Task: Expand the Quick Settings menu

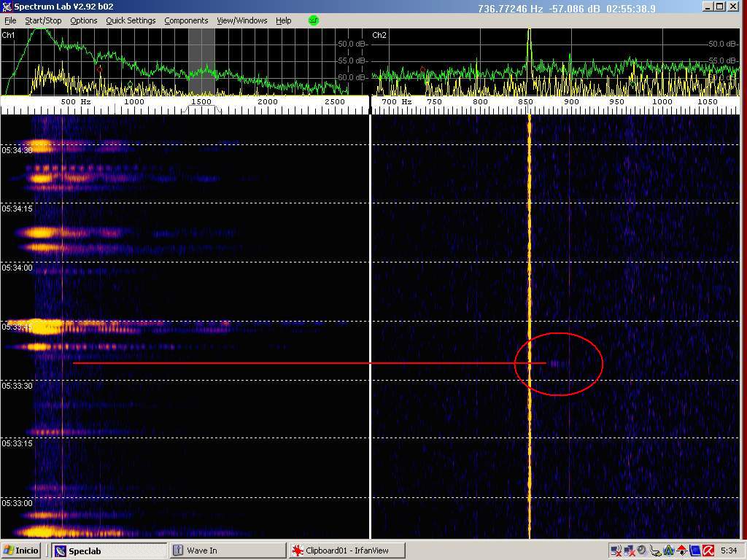Action: (131, 20)
